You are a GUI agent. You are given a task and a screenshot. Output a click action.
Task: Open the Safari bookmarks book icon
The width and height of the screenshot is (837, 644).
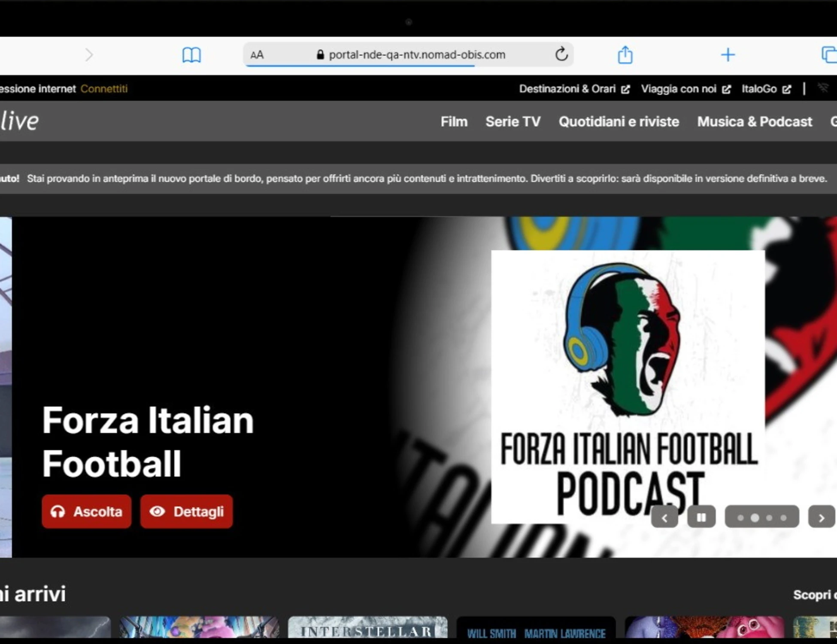[191, 55]
